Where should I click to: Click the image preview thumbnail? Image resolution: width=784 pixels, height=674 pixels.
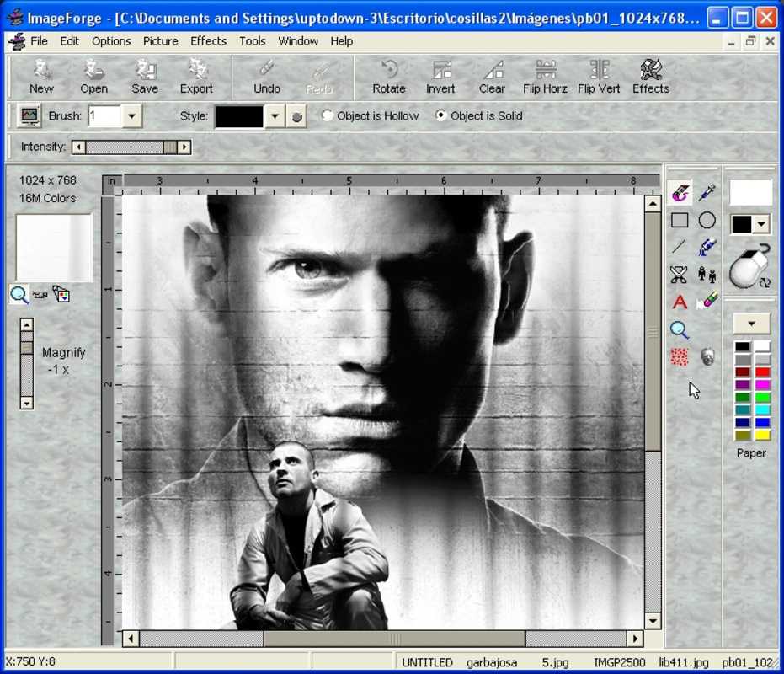pyautogui.click(x=54, y=248)
